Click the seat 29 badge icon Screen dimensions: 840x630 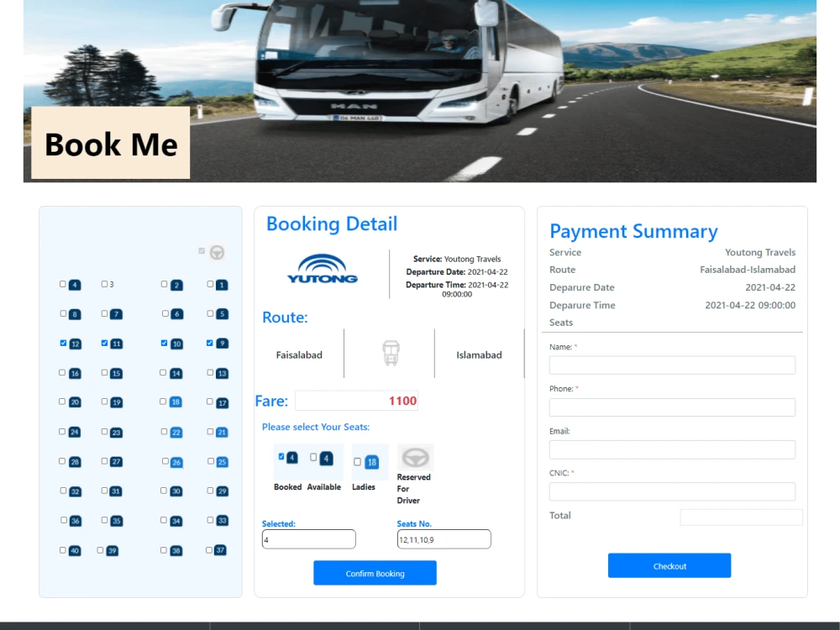[223, 491]
